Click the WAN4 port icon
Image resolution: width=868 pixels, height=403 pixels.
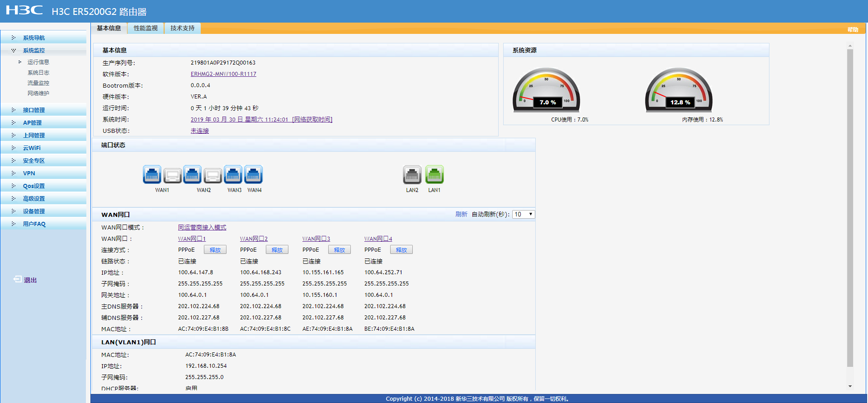pos(253,174)
